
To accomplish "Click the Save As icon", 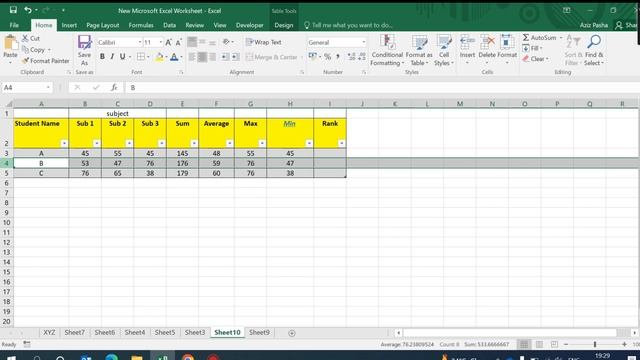I will point(84,42).
